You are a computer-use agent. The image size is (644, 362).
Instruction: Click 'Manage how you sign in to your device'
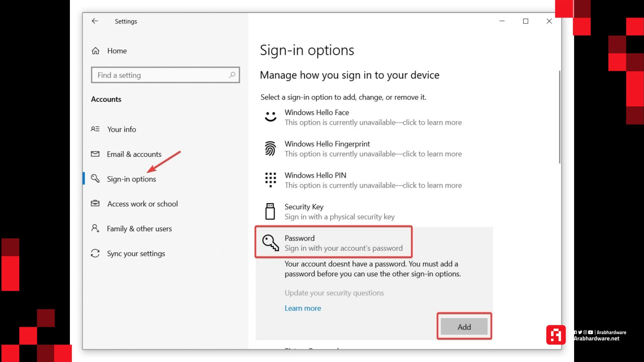click(x=350, y=75)
